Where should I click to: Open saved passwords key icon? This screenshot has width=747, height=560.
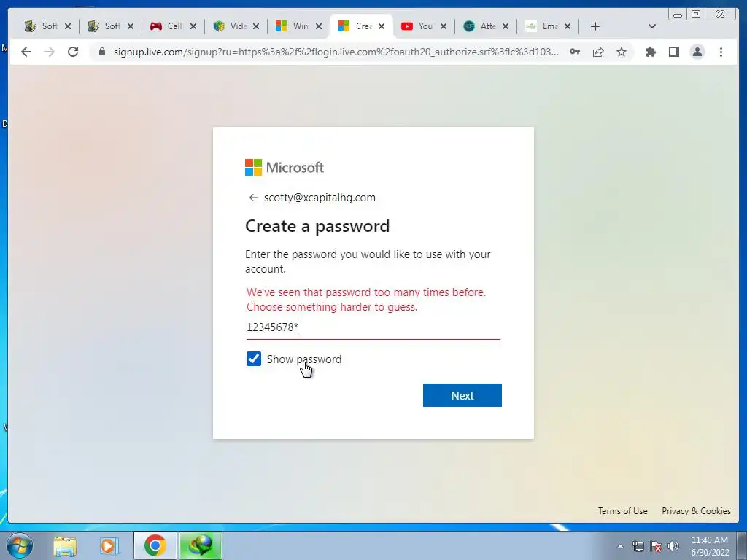[x=575, y=52]
